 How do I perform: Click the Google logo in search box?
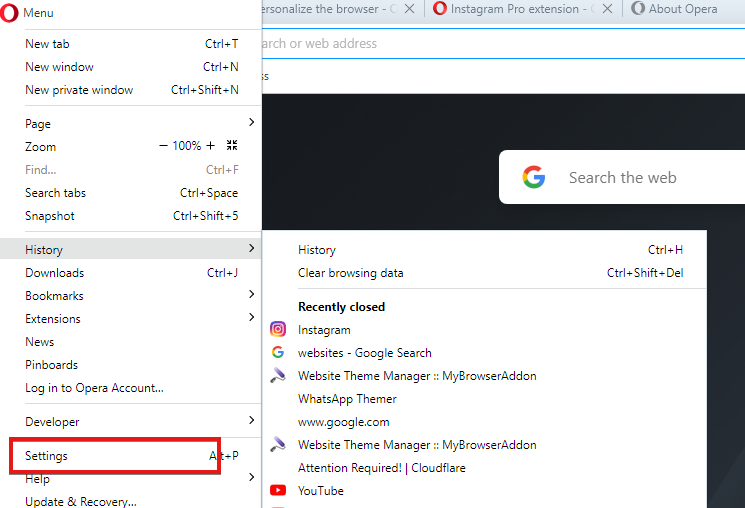(x=534, y=177)
